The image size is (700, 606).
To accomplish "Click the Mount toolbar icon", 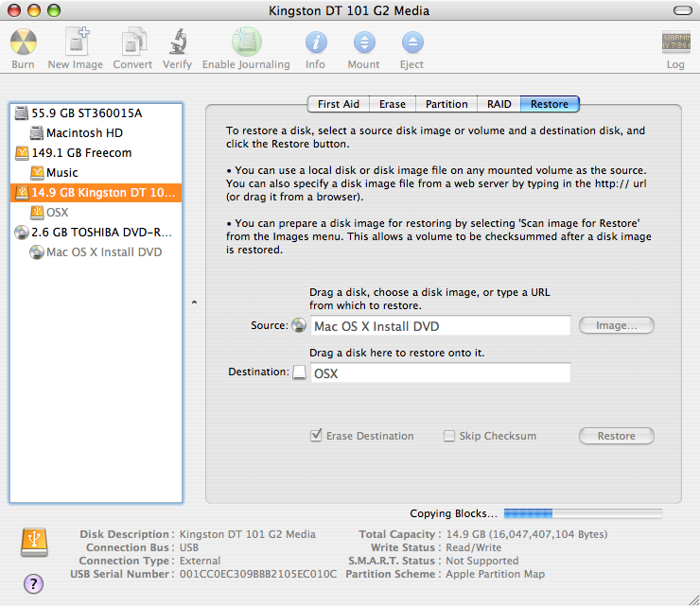I will coord(364,43).
